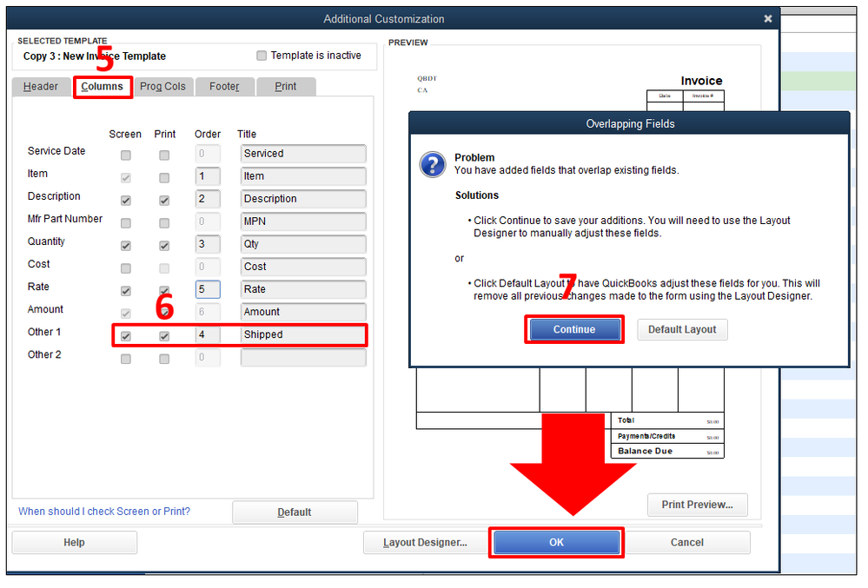Close the Additional Customization dialog
Viewport: 868px width, 588px height.
(x=767, y=19)
